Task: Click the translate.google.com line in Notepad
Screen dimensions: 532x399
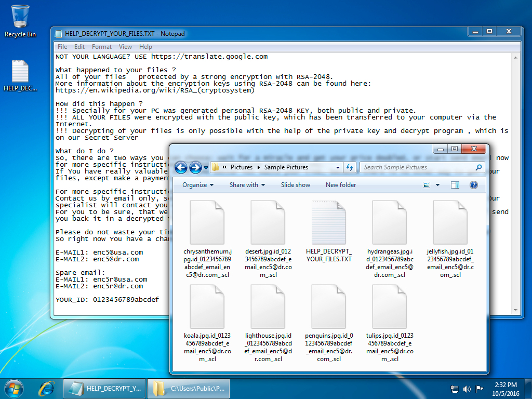Action: [162, 57]
